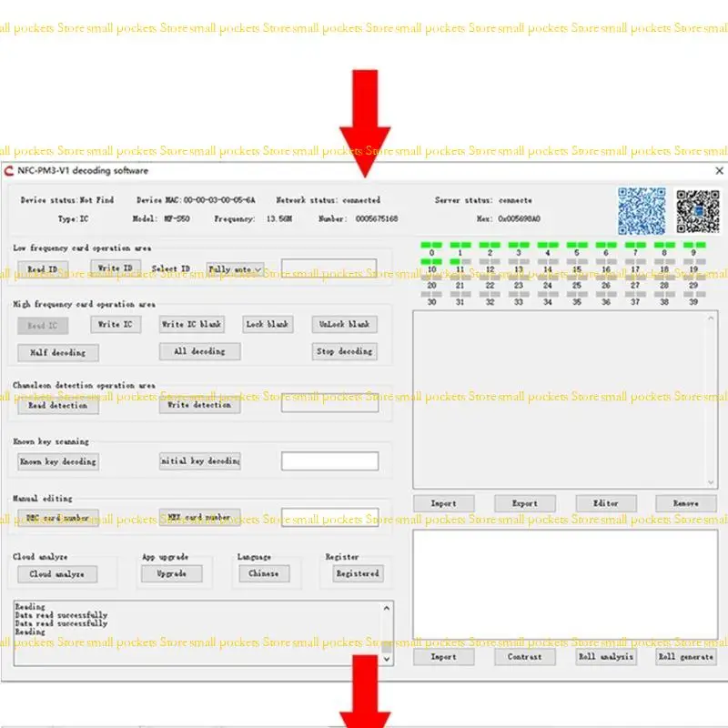Click the Lock blank button
This screenshot has height=728, width=728.
268,324
